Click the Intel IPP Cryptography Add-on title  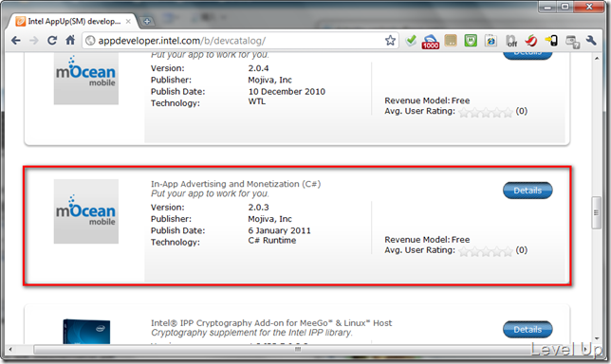271,322
